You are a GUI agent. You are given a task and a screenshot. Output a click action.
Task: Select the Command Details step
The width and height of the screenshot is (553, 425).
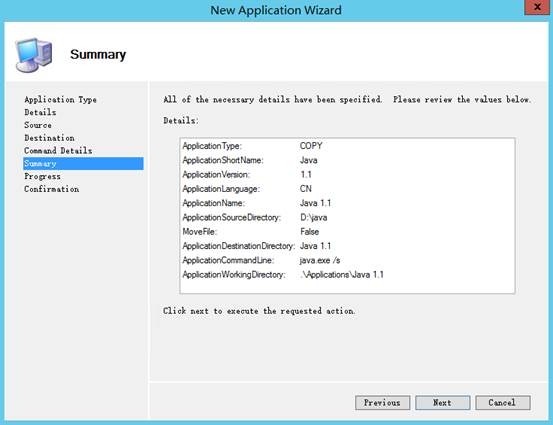pos(58,151)
